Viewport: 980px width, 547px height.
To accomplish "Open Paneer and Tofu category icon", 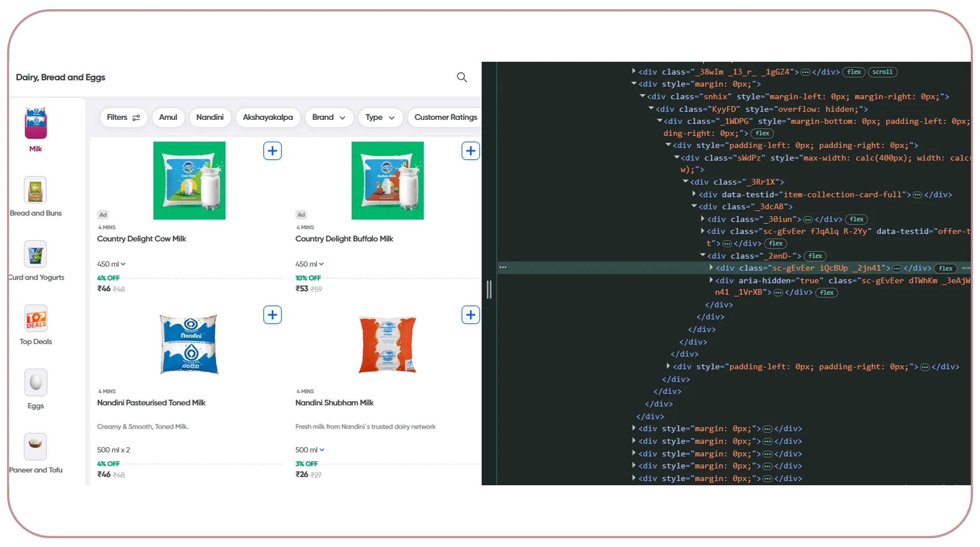I will coord(35,446).
